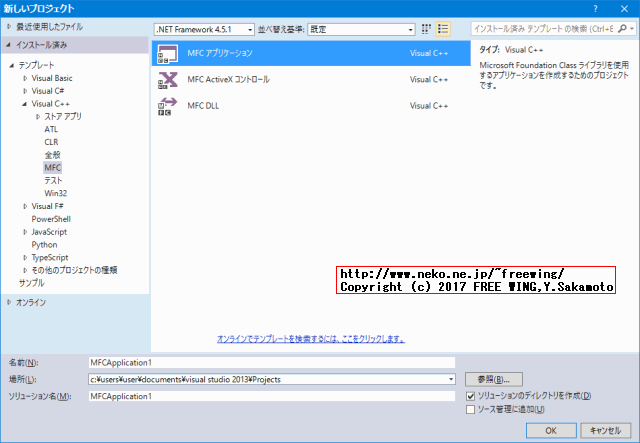Select テスト in the tree

(x=53, y=180)
